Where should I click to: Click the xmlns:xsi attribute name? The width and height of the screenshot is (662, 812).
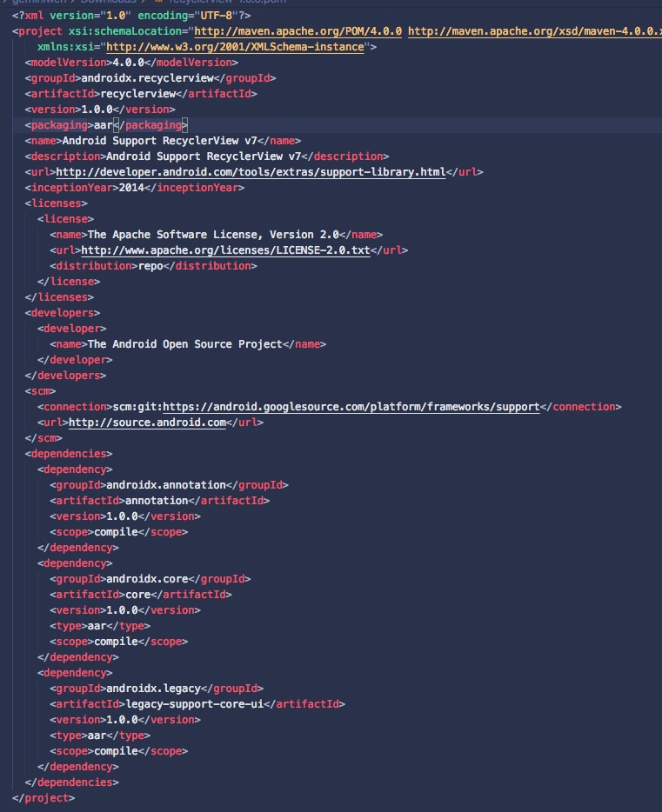(65, 47)
